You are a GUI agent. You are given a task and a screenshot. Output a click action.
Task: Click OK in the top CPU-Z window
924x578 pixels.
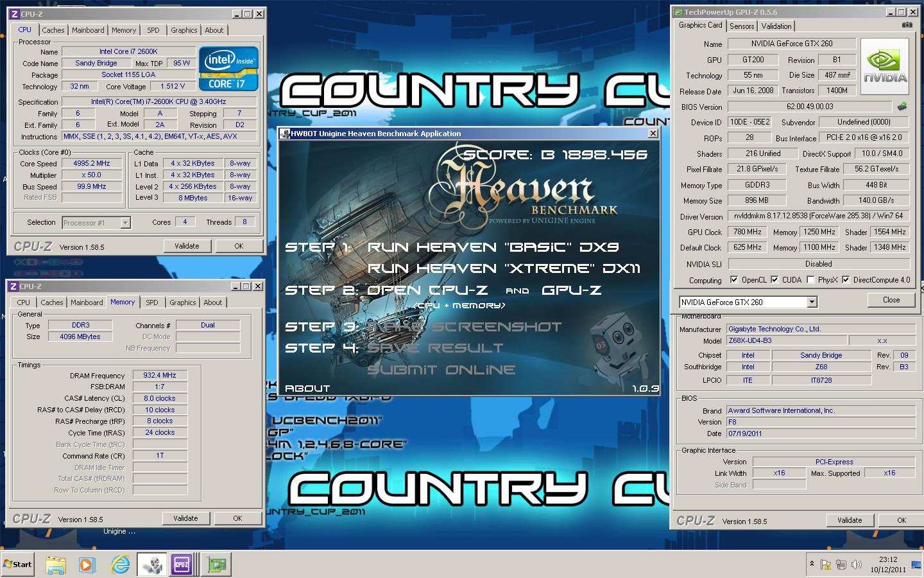pos(239,246)
